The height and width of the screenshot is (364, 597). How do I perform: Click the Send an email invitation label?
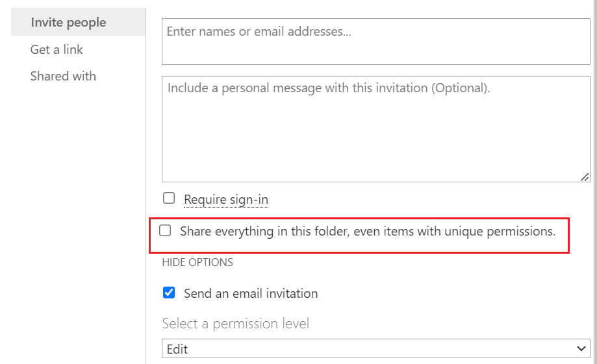[251, 293]
